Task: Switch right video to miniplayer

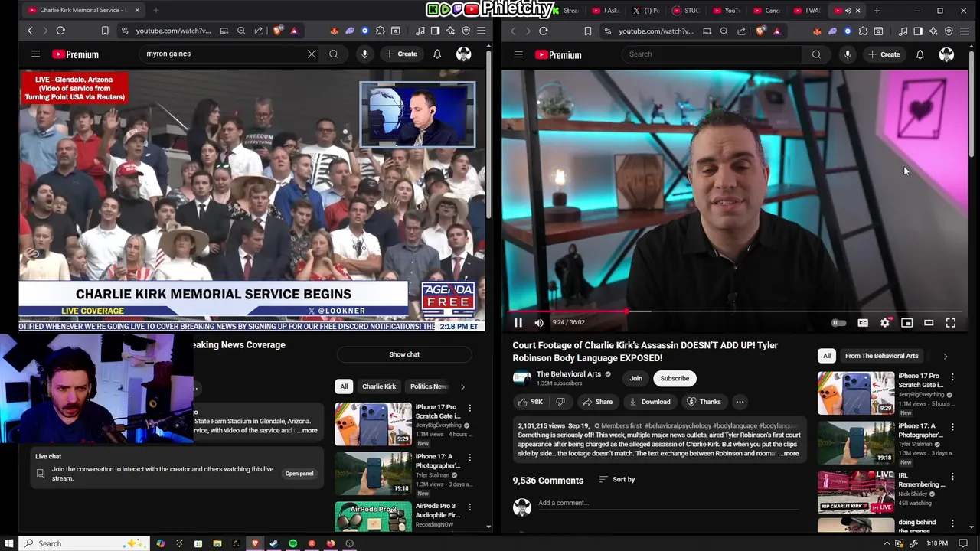Action: point(906,323)
